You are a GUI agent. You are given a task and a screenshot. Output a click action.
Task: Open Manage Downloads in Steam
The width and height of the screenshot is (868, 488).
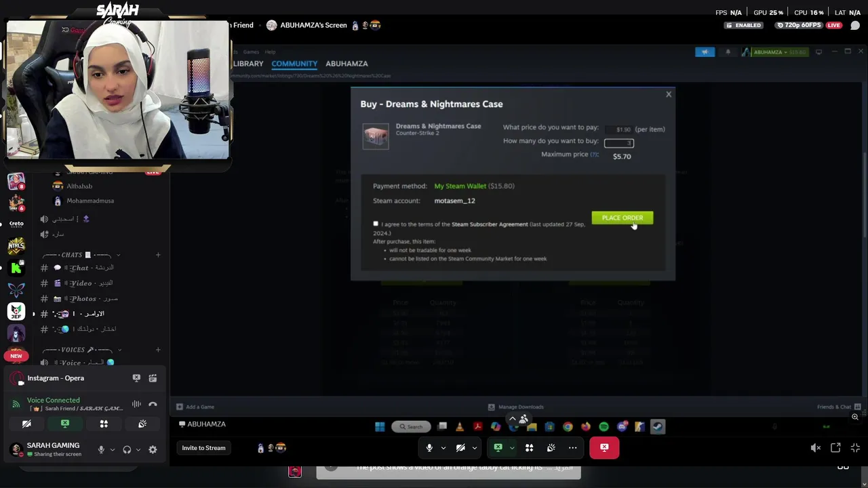[x=516, y=407]
